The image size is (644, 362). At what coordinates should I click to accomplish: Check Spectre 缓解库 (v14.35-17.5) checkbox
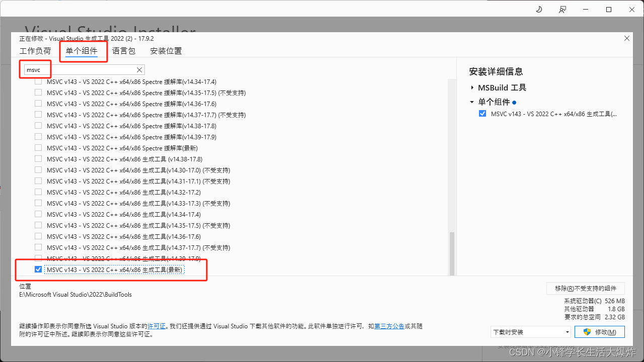pyautogui.click(x=38, y=93)
